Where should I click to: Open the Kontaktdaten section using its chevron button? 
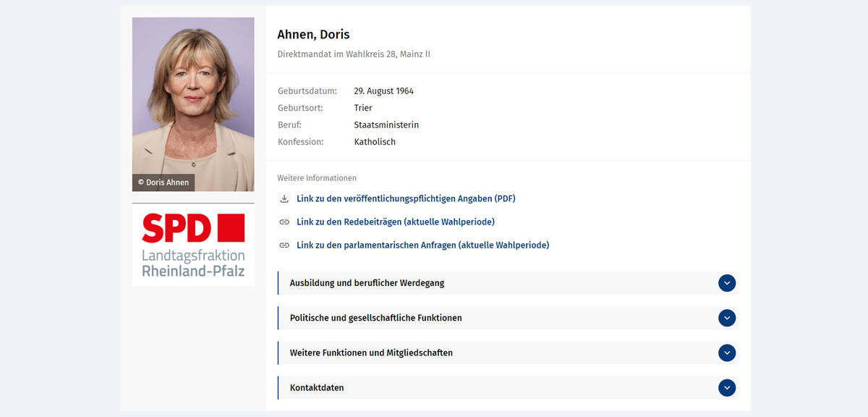click(727, 387)
